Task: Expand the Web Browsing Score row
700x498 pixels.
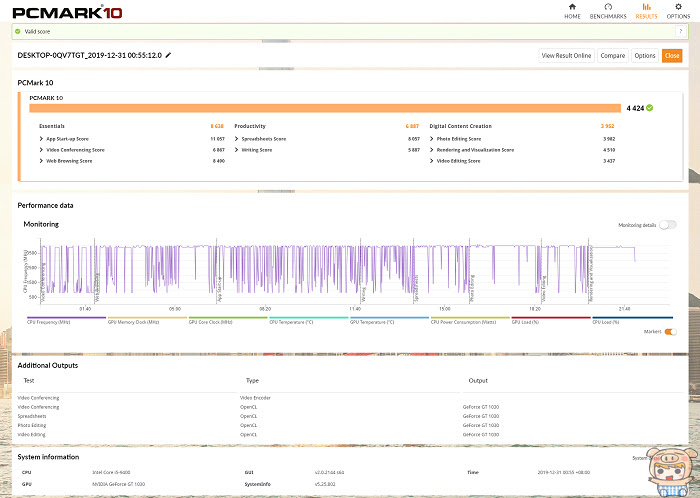Action: tap(41, 161)
